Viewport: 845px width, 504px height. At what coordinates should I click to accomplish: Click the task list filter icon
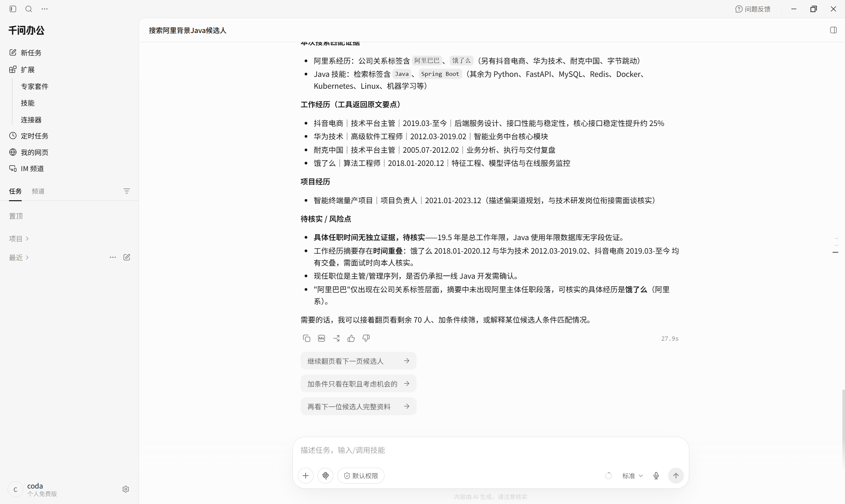point(126,191)
